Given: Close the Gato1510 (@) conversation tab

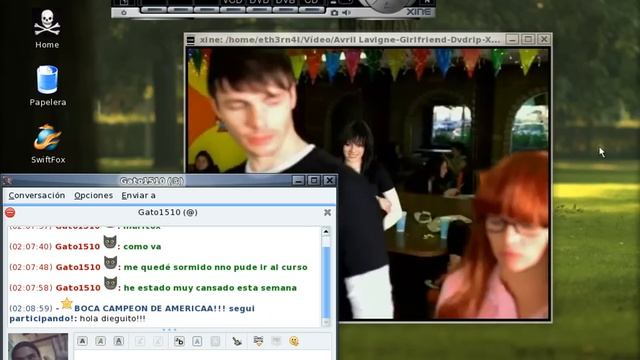Looking at the screenshot, I should click(327, 212).
